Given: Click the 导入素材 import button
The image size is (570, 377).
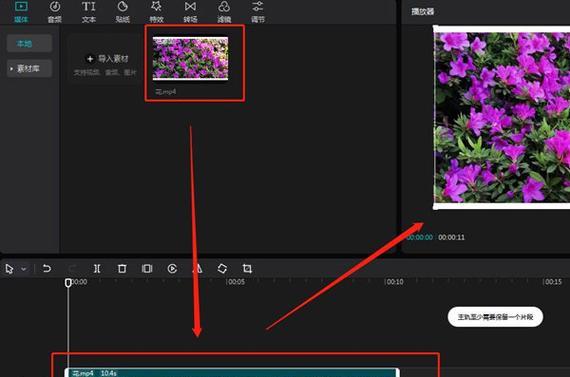Looking at the screenshot, I should (x=108, y=59).
